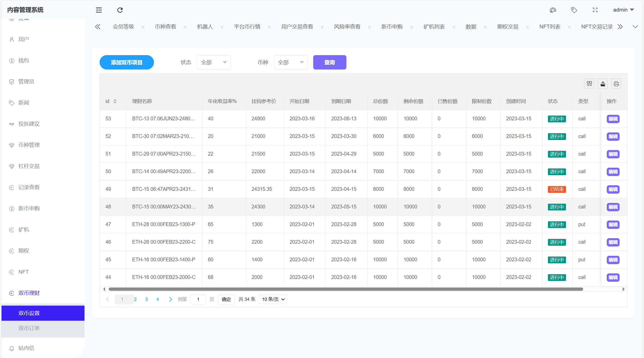This screenshot has height=358, width=644.
Task: Click the 查询 search button
Action: (330, 62)
